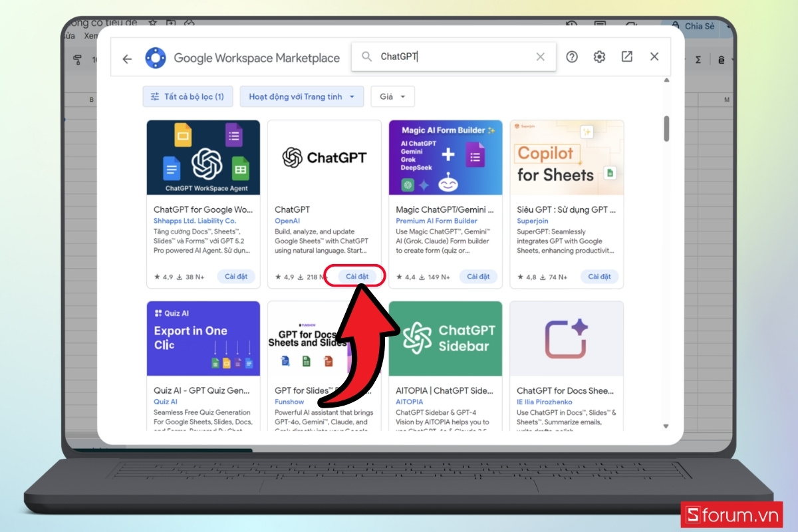
Task: Select the 'ChatGPT for Google Wo...' title
Action: click(203, 209)
